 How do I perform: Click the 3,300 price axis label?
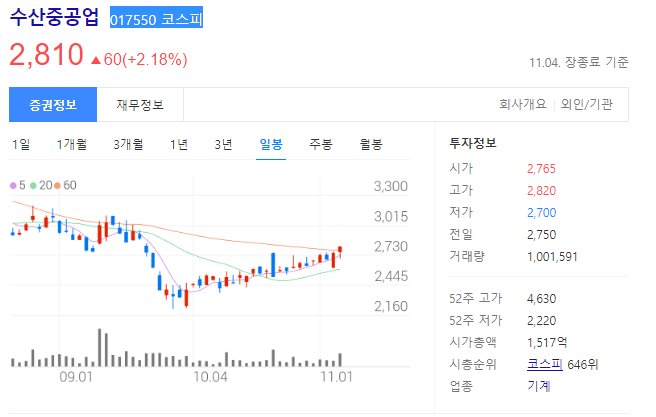click(390, 186)
